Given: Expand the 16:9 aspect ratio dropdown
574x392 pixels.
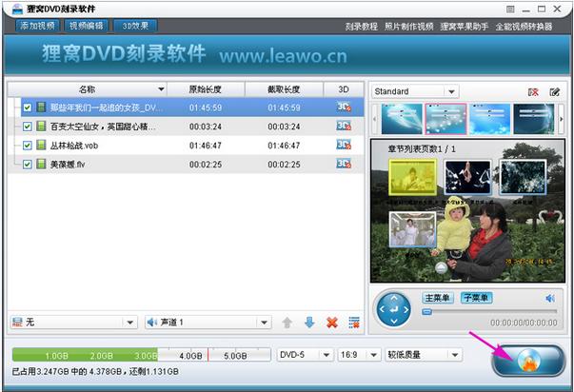Looking at the screenshot, I should [x=358, y=355].
